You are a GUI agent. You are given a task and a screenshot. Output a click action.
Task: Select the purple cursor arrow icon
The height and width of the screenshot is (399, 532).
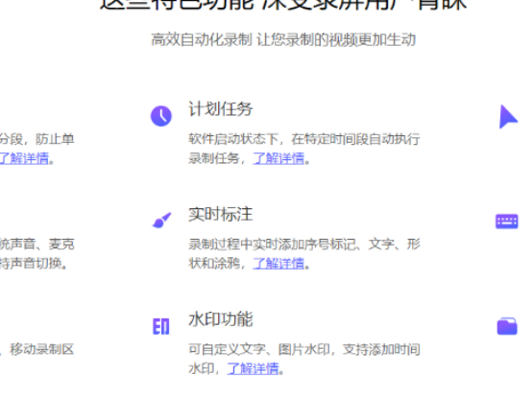click(508, 117)
